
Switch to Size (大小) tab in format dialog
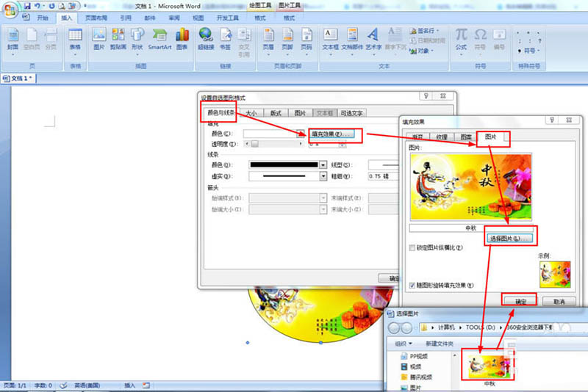(x=251, y=113)
